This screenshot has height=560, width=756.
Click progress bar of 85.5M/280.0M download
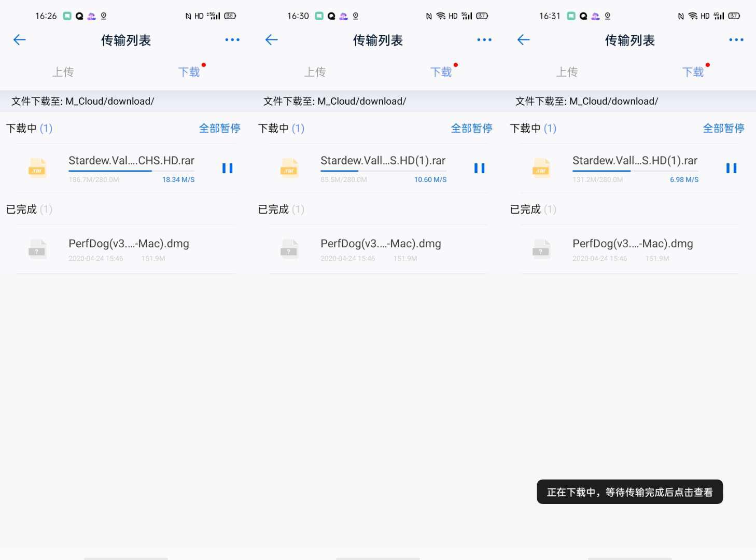(384, 171)
